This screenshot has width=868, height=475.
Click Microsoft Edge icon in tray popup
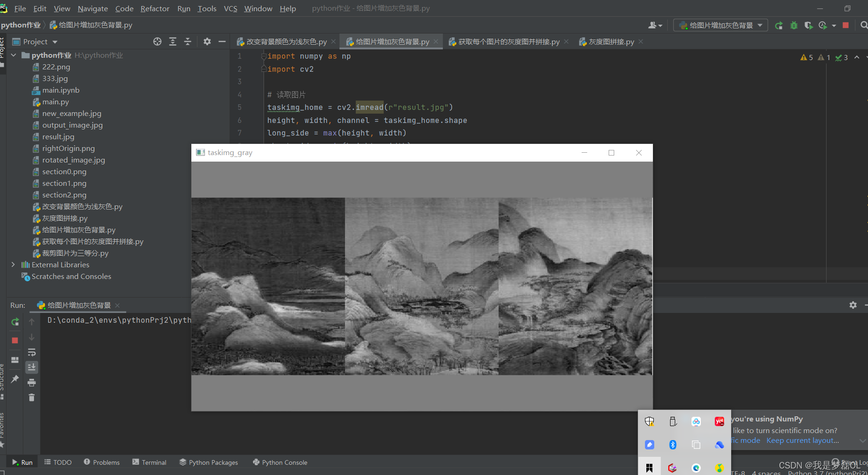click(x=696, y=468)
